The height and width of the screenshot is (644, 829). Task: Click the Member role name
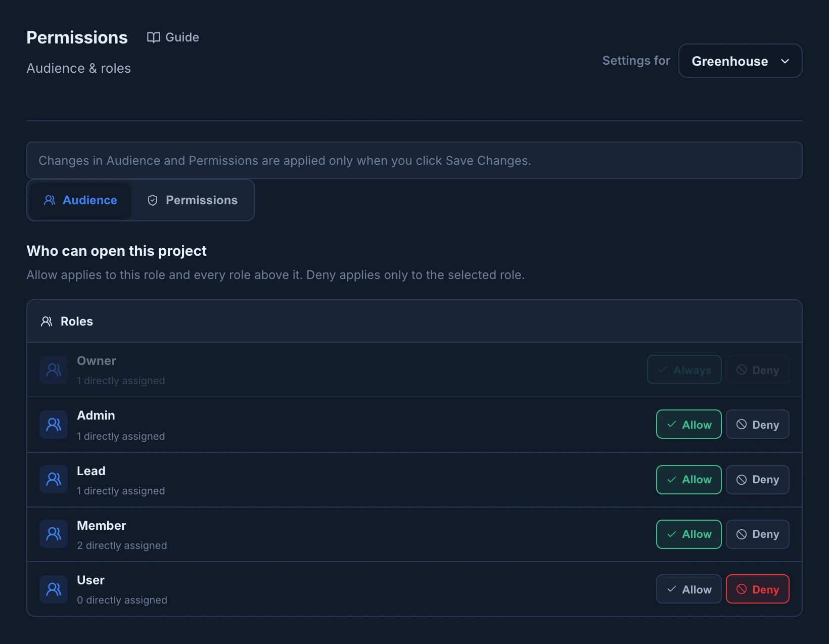click(102, 526)
